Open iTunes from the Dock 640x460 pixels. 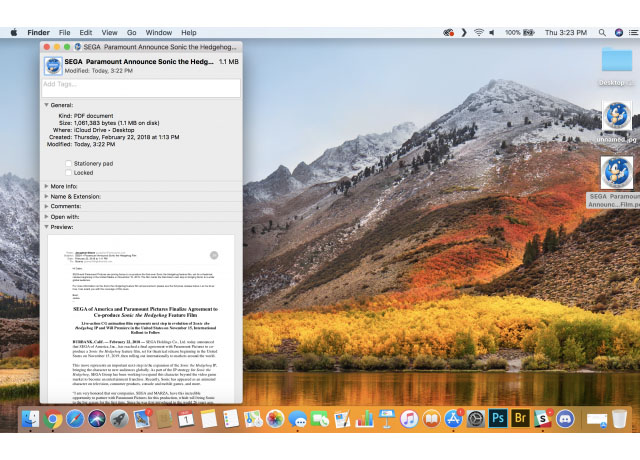click(x=409, y=419)
